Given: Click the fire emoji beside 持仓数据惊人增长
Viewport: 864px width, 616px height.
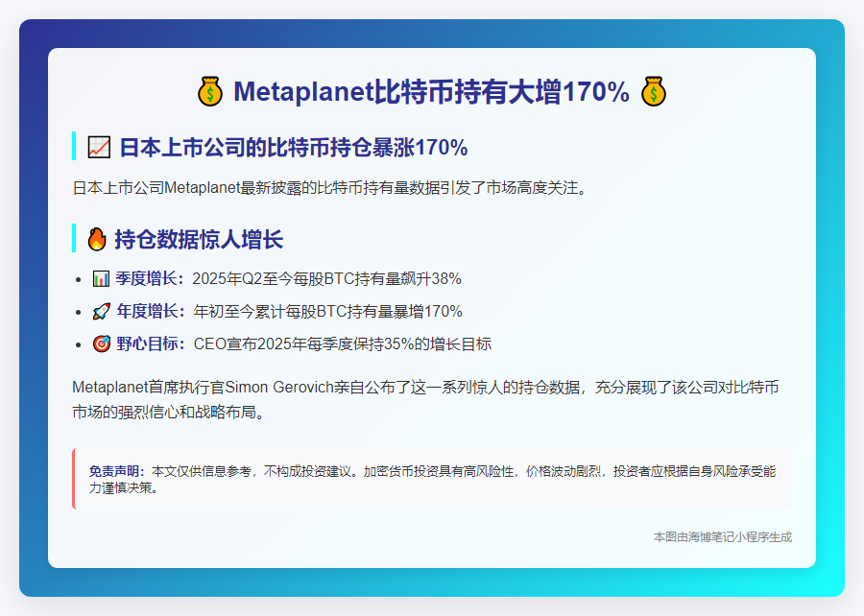Looking at the screenshot, I should click(97, 240).
